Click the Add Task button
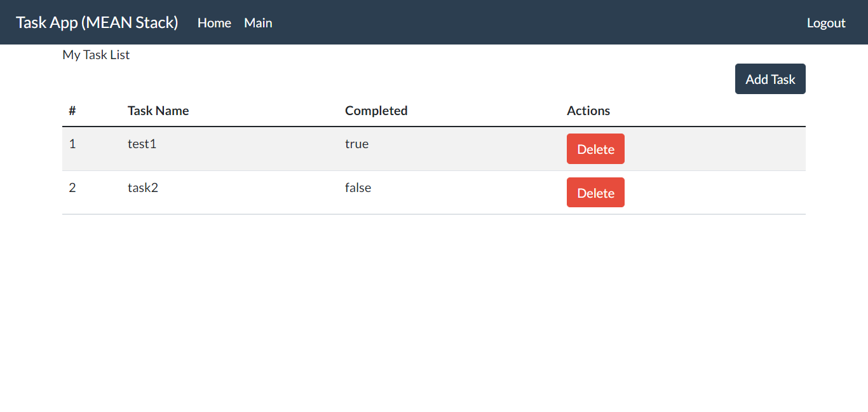 coord(770,79)
